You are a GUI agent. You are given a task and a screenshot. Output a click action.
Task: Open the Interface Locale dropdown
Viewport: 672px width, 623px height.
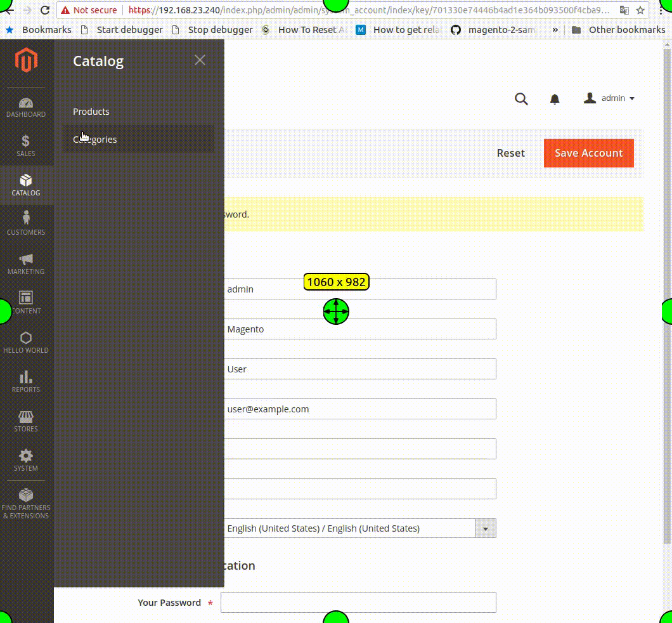pyautogui.click(x=486, y=528)
